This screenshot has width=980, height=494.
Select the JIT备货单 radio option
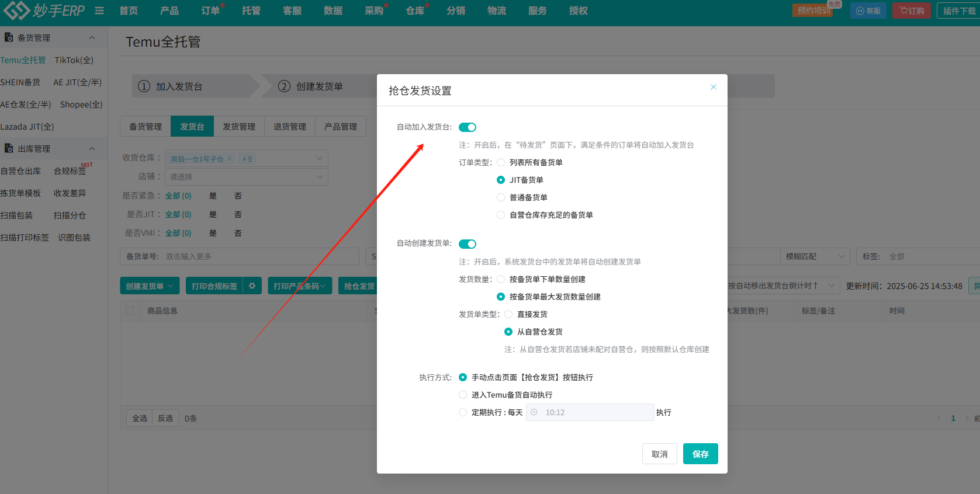pos(501,180)
